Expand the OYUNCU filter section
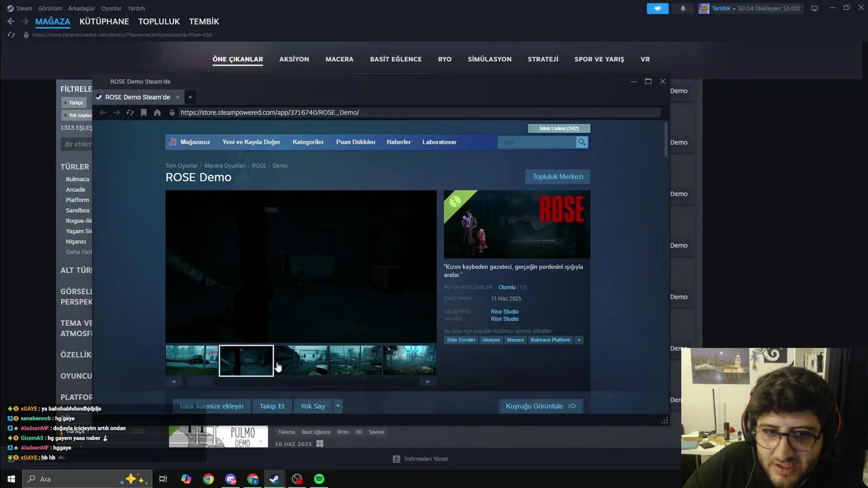The height and width of the screenshot is (488, 868). point(76,375)
